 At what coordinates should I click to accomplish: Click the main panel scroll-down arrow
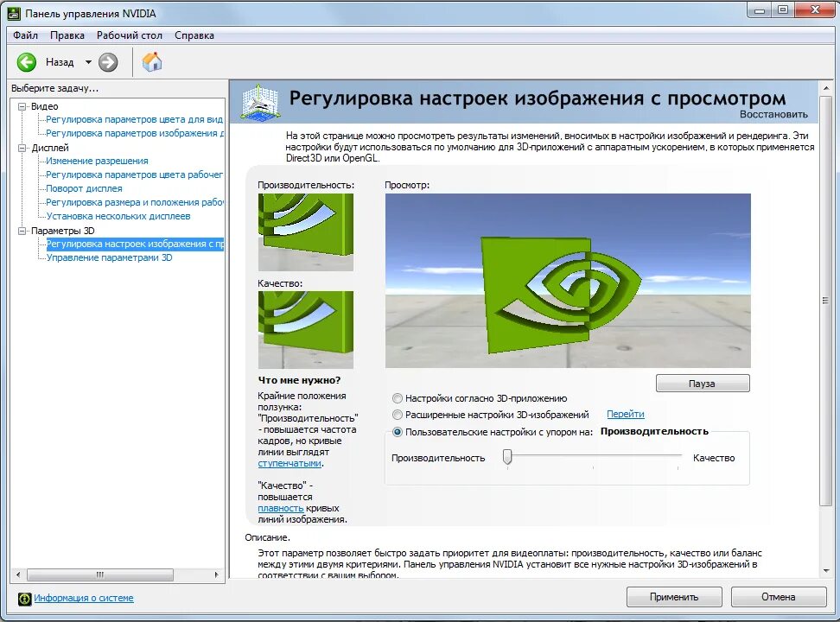click(825, 571)
